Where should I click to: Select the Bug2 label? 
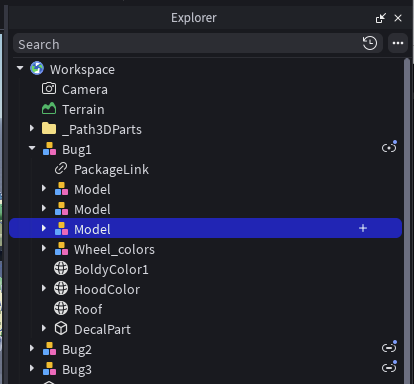click(x=77, y=350)
